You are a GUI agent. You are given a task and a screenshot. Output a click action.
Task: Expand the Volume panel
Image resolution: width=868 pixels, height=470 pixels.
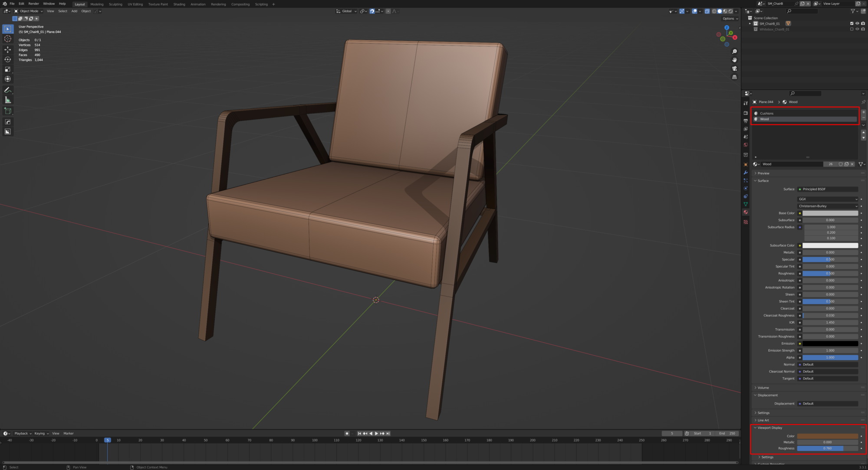pos(763,388)
